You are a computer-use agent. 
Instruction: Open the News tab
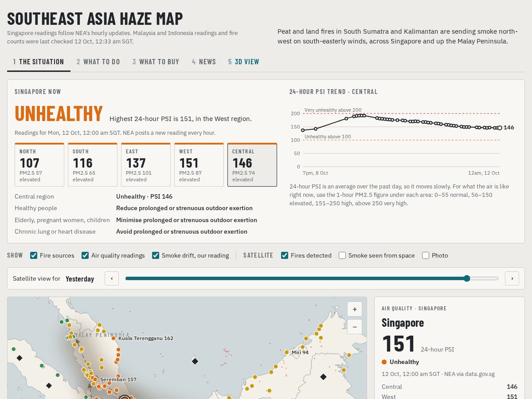tap(204, 62)
